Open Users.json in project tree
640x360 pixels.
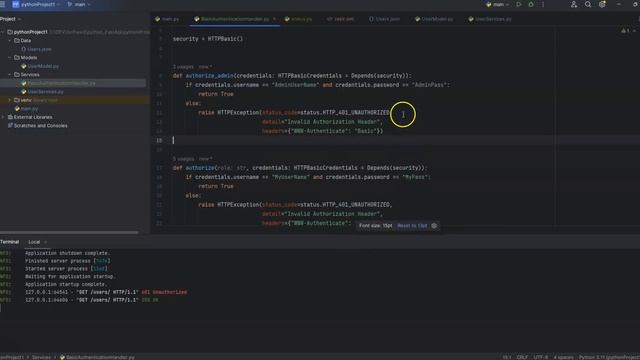[39, 49]
